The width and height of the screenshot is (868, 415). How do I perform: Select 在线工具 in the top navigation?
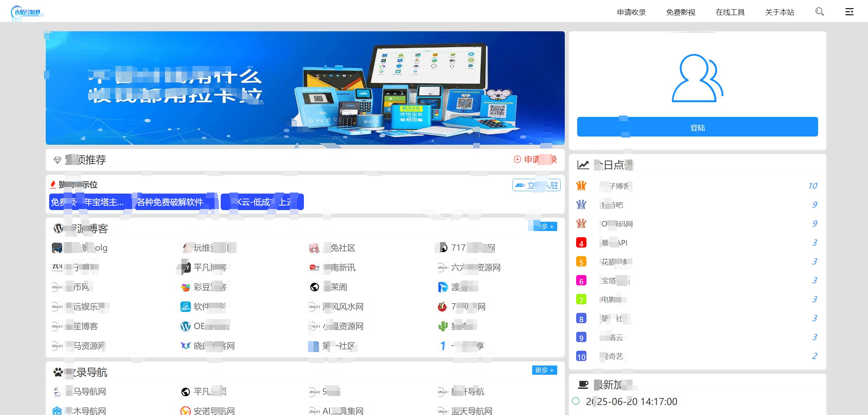(x=730, y=12)
